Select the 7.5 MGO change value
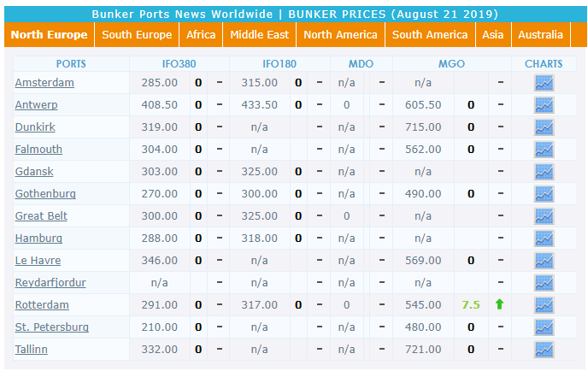 pyautogui.click(x=471, y=305)
